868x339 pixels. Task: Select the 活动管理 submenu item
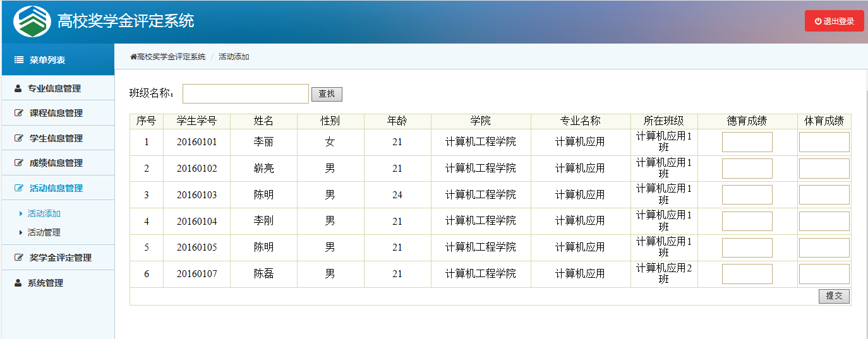pyautogui.click(x=44, y=232)
